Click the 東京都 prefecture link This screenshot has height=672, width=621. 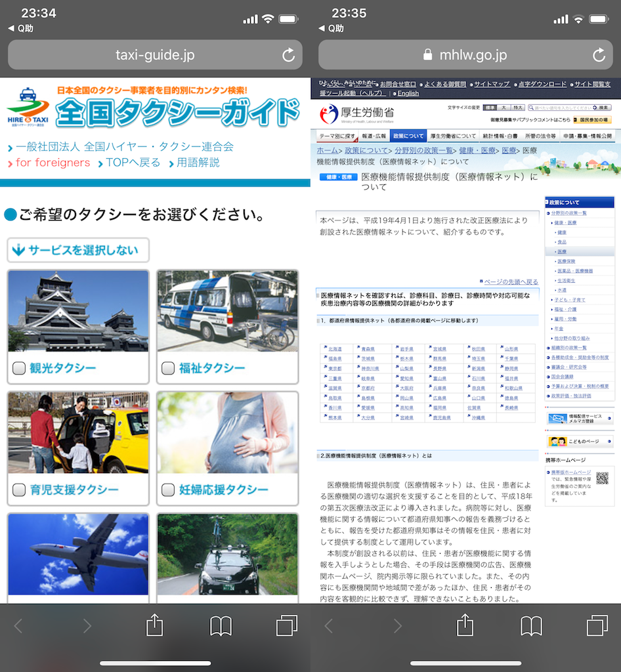pos(335,369)
